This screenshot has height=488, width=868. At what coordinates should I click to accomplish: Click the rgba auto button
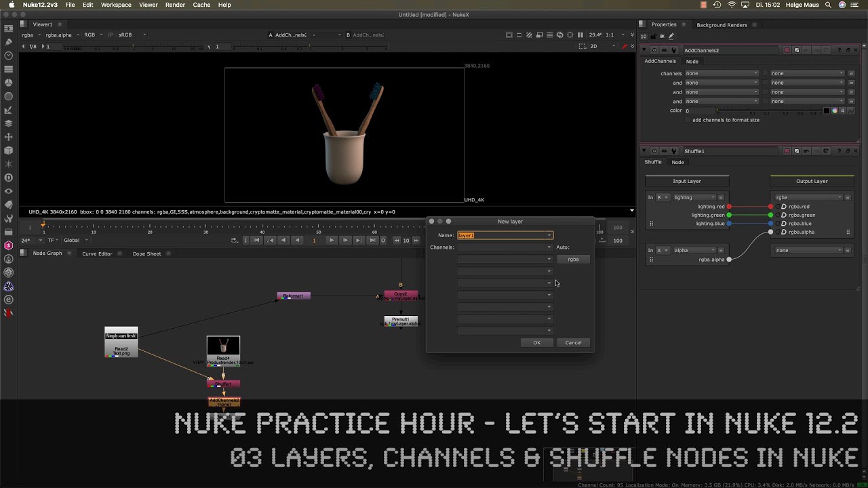(573, 259)
